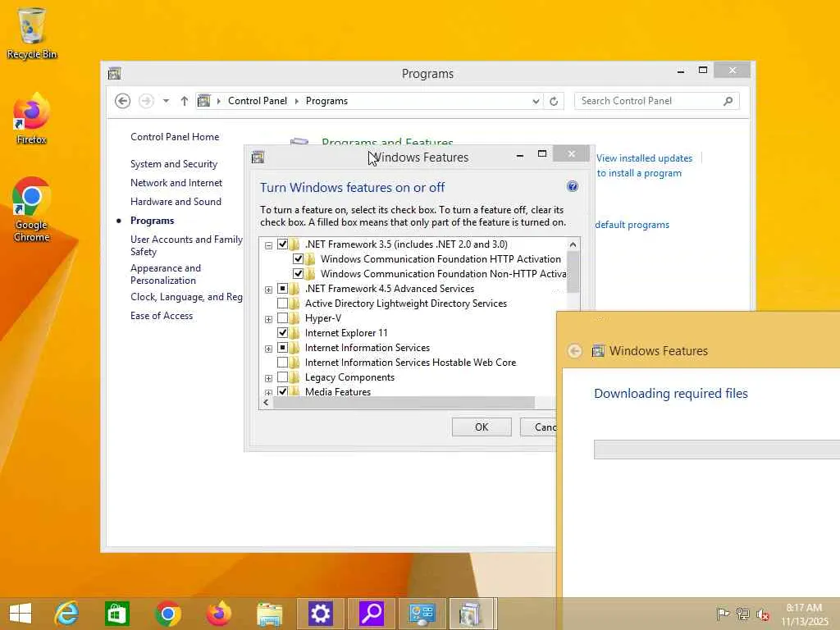840x630 pixels.
Task: Switch to Control Panel taskbar icon
Action: click(422, 614)
